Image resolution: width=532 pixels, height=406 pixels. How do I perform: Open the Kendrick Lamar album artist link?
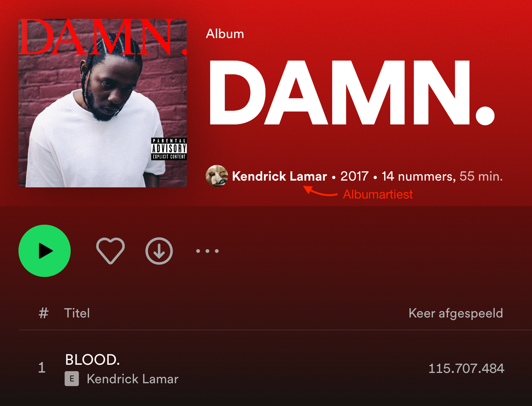[279, 176]
